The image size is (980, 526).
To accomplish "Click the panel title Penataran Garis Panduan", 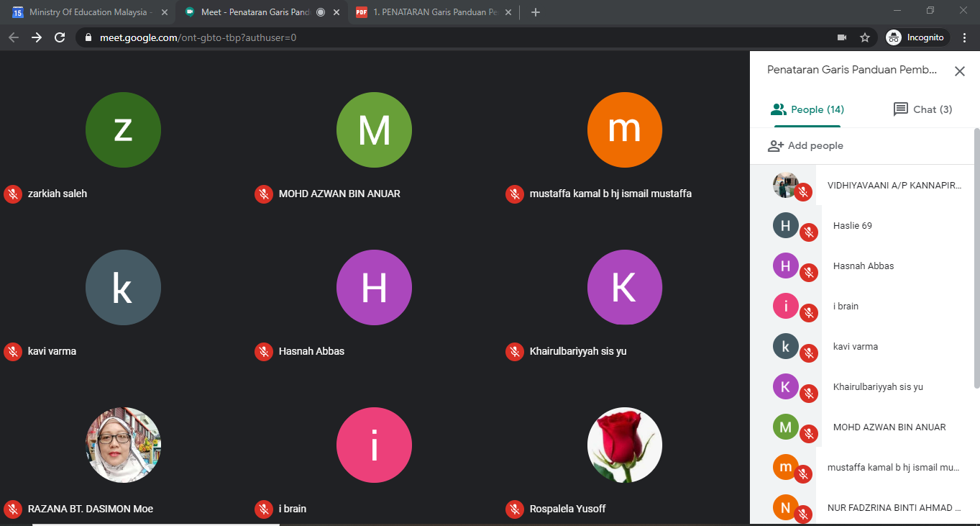I will click(852, 71).
